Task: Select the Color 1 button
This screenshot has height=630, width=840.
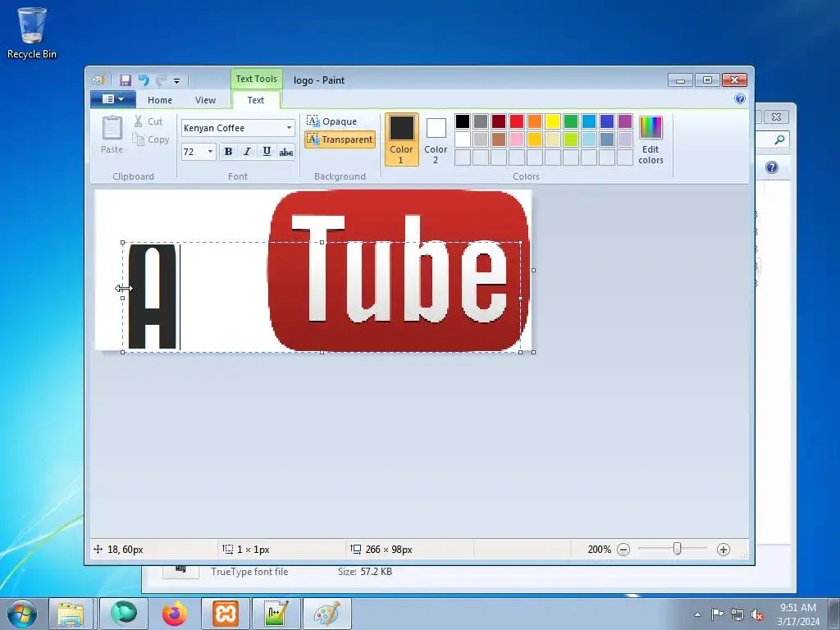Action: pos(401,139)
